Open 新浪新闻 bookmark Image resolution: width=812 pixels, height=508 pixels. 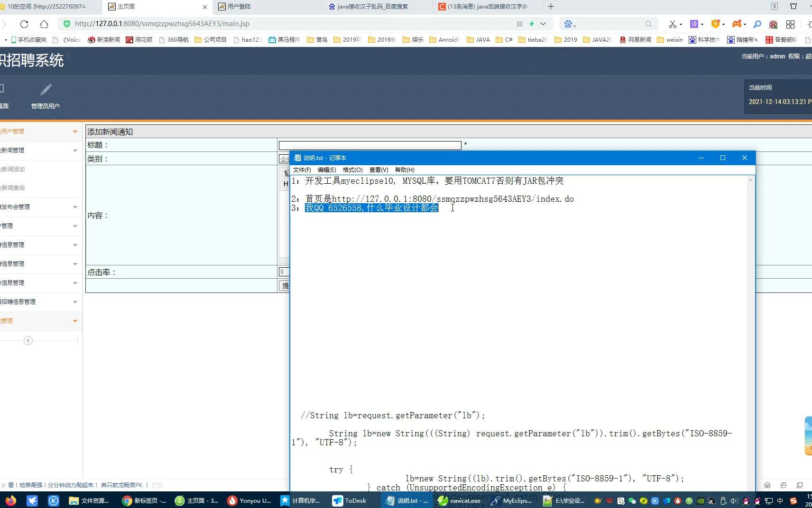tap(104, 40)
